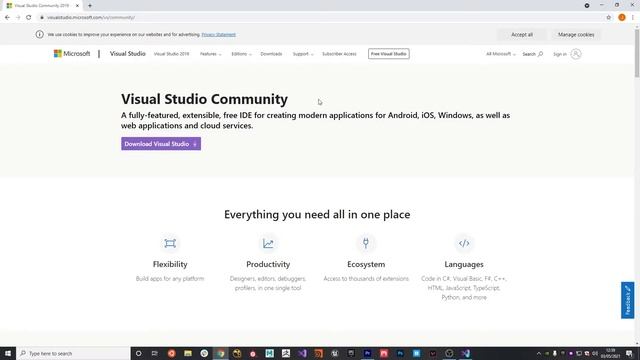This screenshot has width=640, height=360.
Task: Open Task View on taskbar
Action: pos(155,353)
